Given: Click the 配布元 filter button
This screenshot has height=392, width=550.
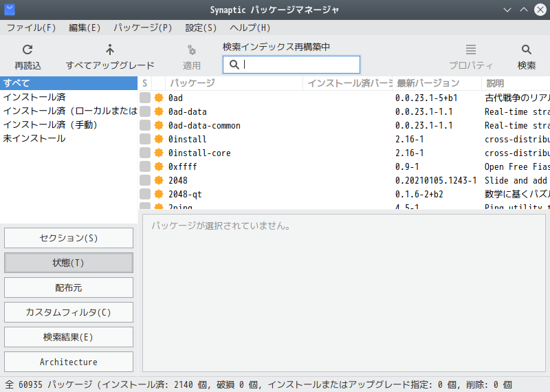Looking at the screenshot, I should (69, 287).
